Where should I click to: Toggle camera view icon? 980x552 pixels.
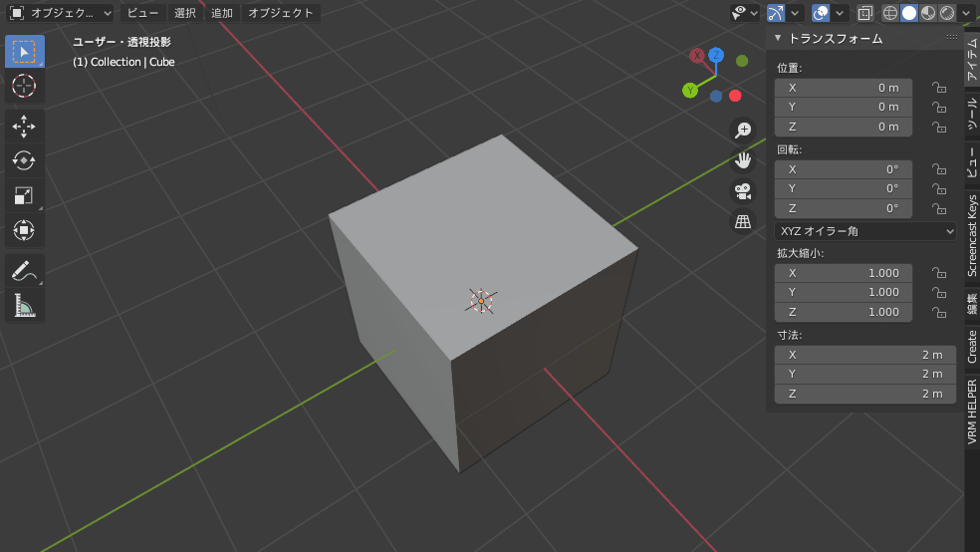743,191
